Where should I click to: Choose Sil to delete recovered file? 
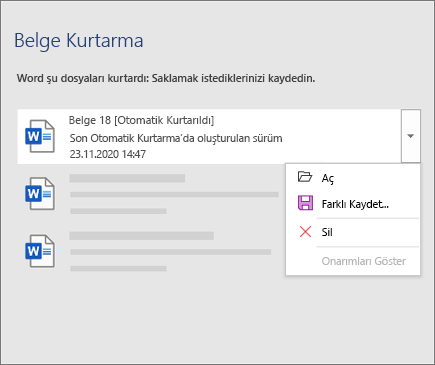point(353,232)
